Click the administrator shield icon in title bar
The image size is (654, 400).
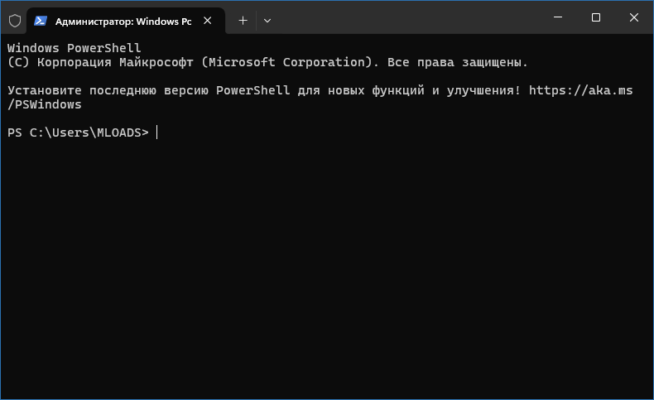coord(15,20)
